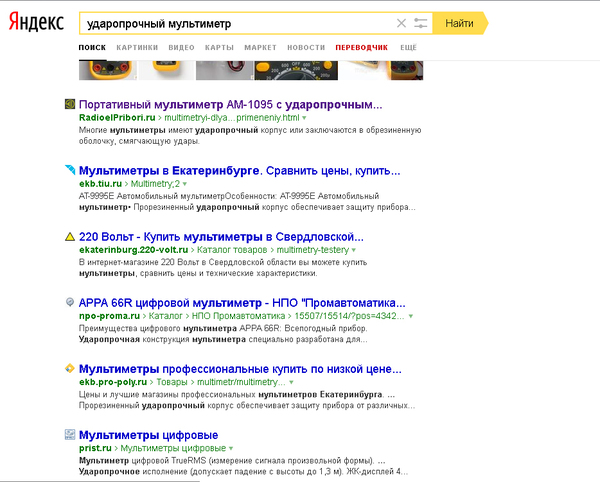Open APPA 66R цифровой мультиметр result
The height and width of the screenshot is (482, 600).
coord(242,303)
